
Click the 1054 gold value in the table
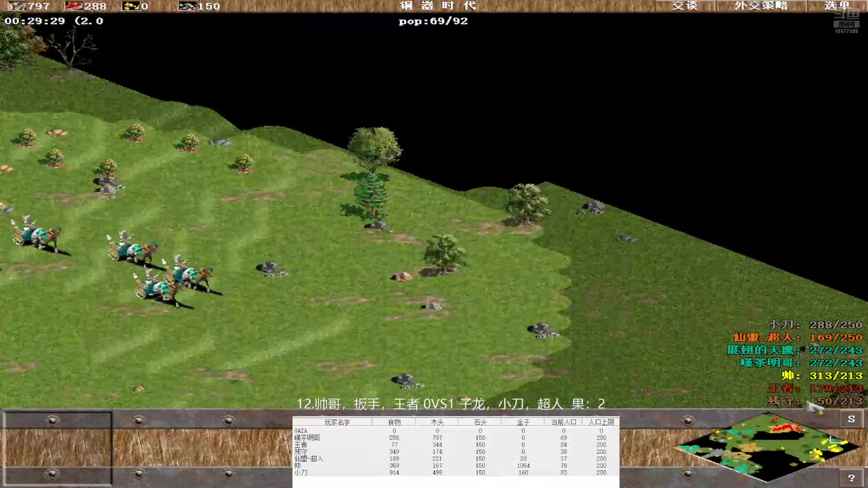[523, 465]
